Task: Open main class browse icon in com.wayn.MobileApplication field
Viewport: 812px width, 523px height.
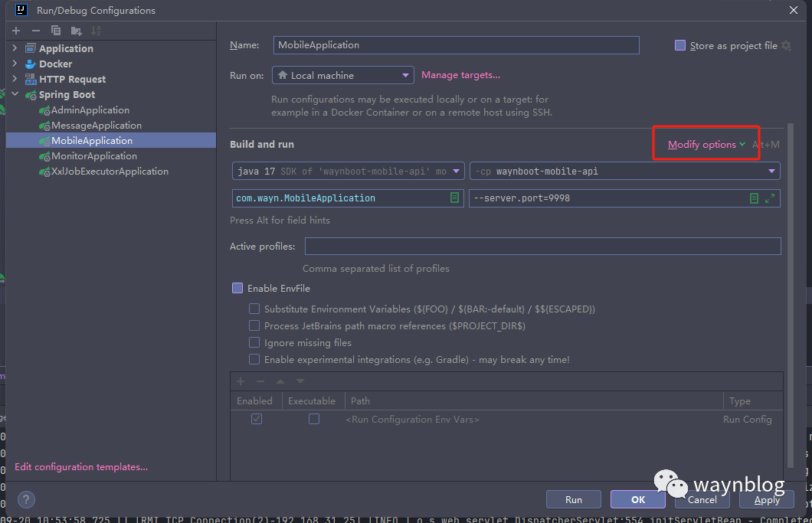Action: pyautogui.click(x=454, y=198)
